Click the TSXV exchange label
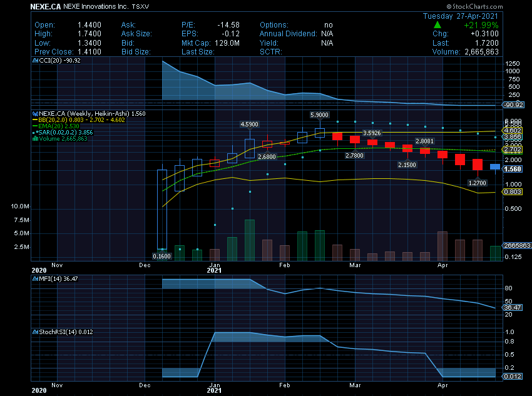Image resolution: width=532 pixels, height=396 pixels. coord(140,6)
